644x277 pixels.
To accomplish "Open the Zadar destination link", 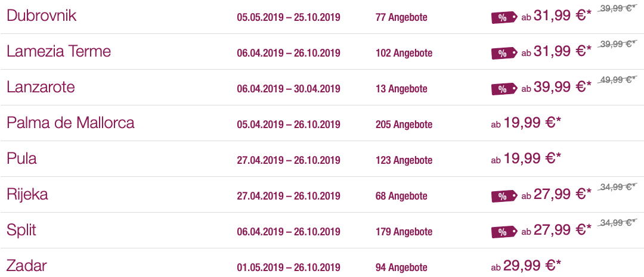I will click(27, 266).
